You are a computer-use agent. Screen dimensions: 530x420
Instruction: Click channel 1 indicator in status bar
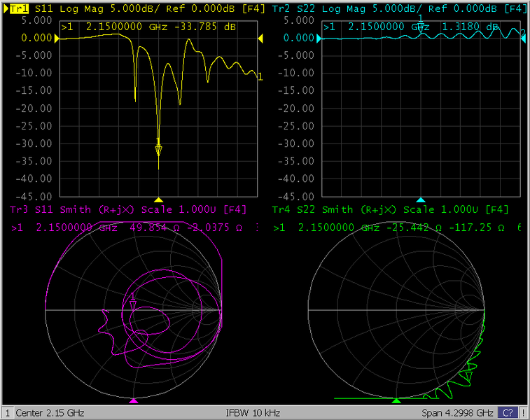[7, 413]
